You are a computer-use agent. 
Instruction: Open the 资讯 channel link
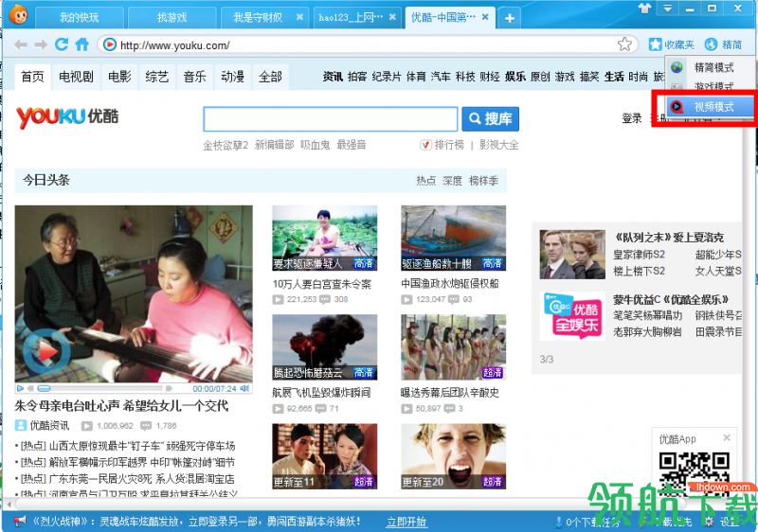point(333,77)
